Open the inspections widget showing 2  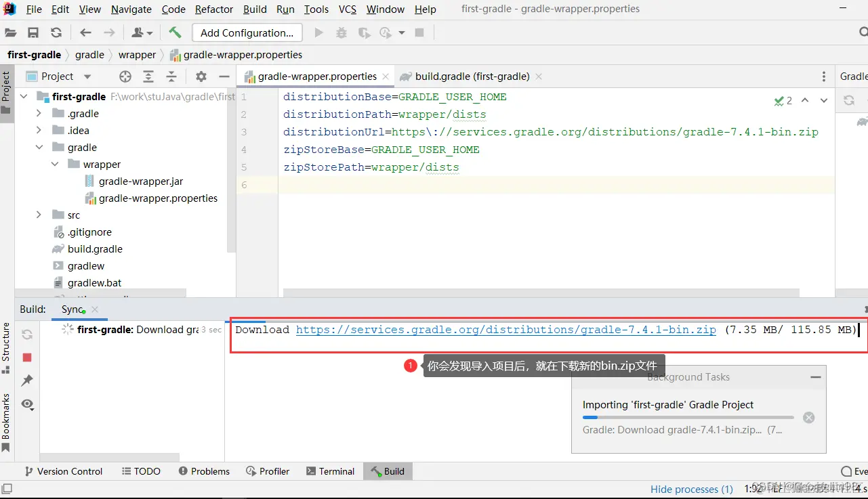(783, 101)
